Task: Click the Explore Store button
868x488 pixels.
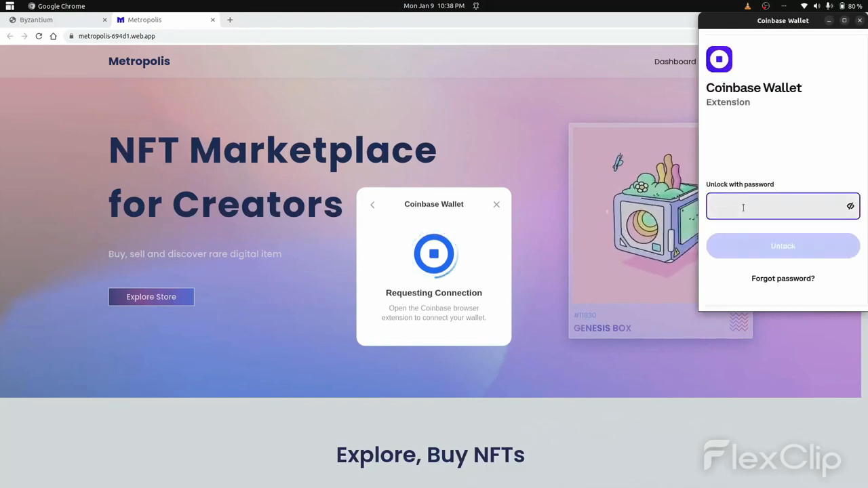Action: [151, 297]
